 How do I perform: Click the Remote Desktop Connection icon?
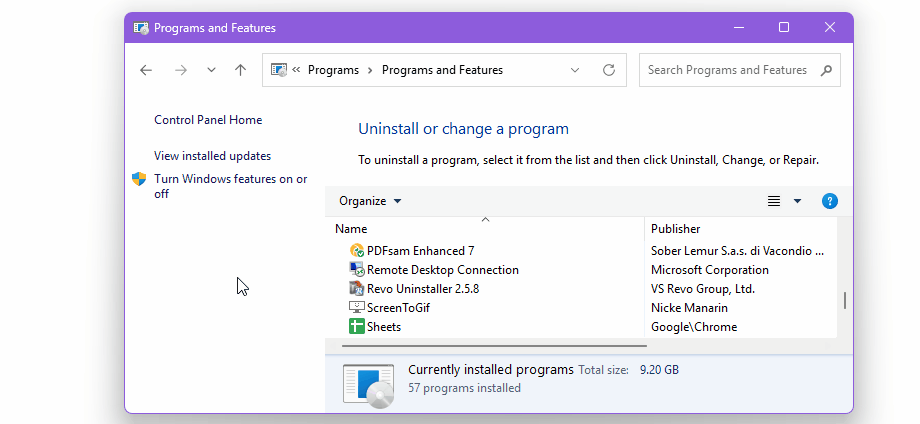pos(357,270)
